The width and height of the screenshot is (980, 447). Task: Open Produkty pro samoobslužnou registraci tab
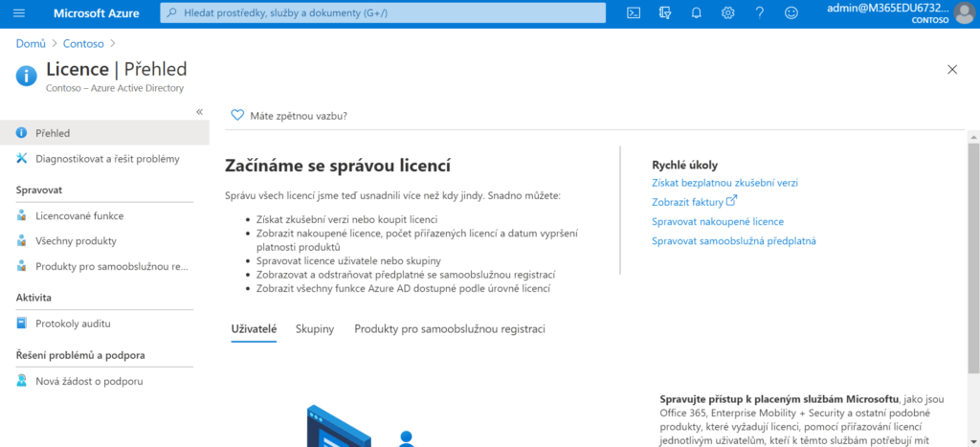coord(450,329)
